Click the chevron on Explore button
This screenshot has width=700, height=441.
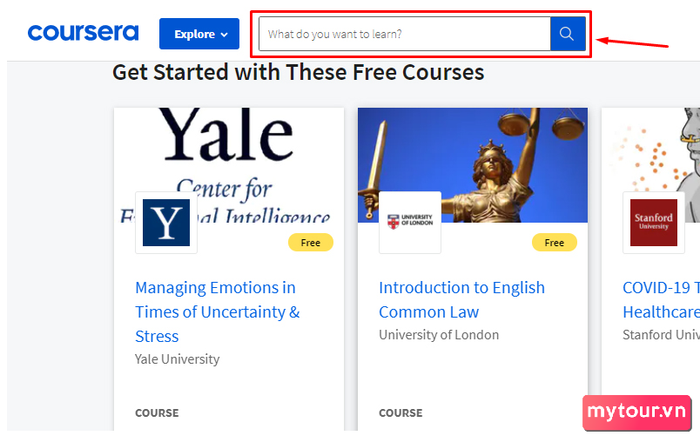[x=224, y=35]
